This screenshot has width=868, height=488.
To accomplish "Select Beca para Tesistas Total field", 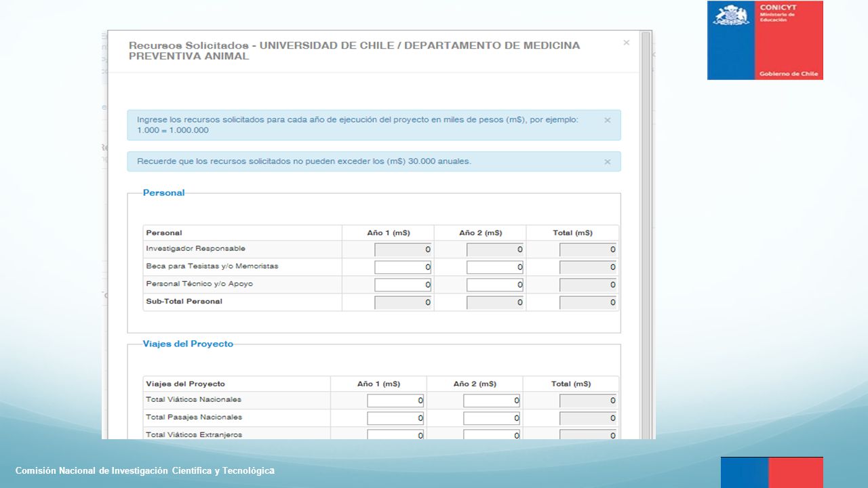I will coord(588,267).
